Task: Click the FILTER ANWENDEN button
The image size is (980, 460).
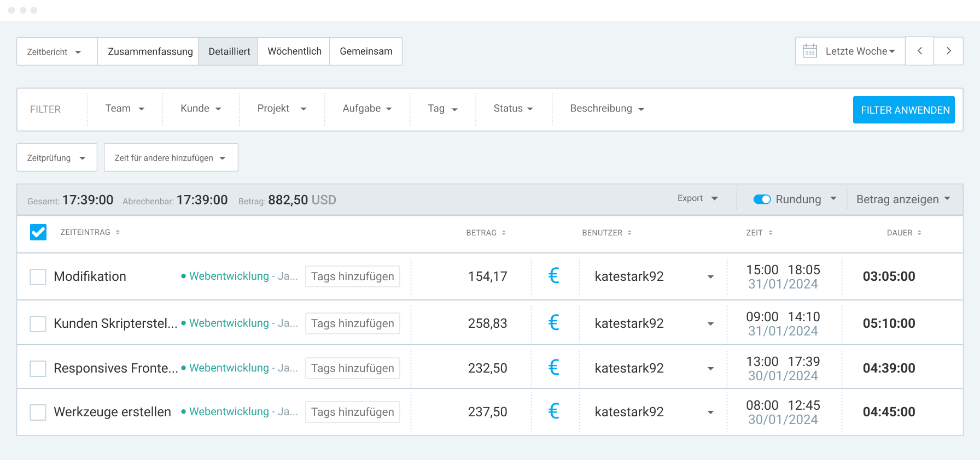Action: coord(904,110)
